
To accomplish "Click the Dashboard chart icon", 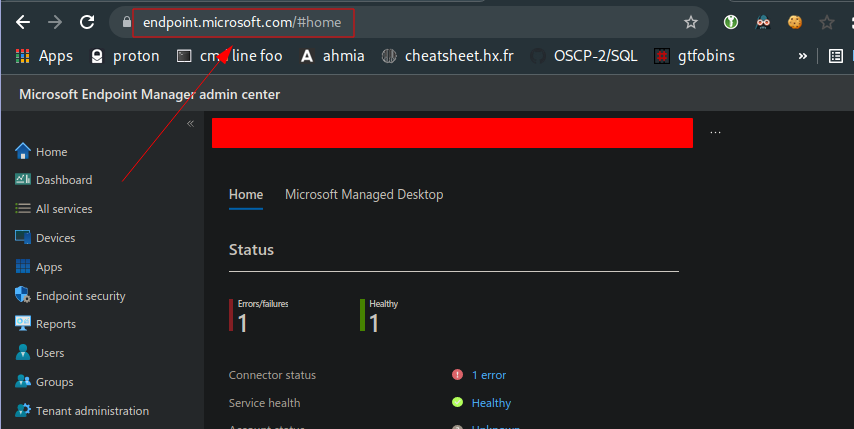I will click(23, 179).
